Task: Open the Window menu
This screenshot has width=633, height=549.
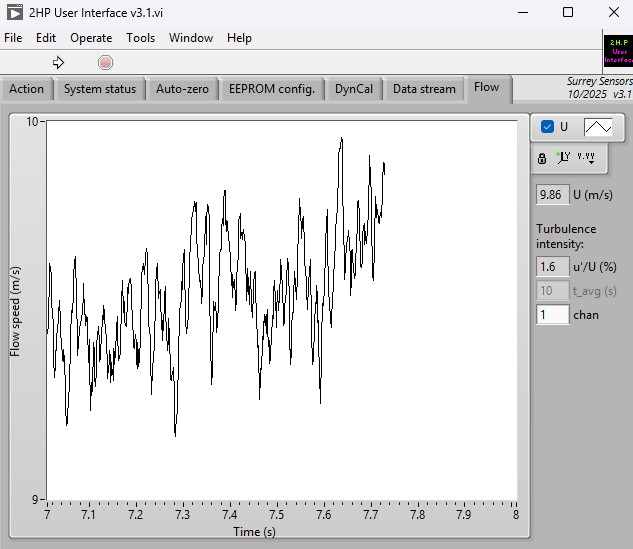Action: 191,38
